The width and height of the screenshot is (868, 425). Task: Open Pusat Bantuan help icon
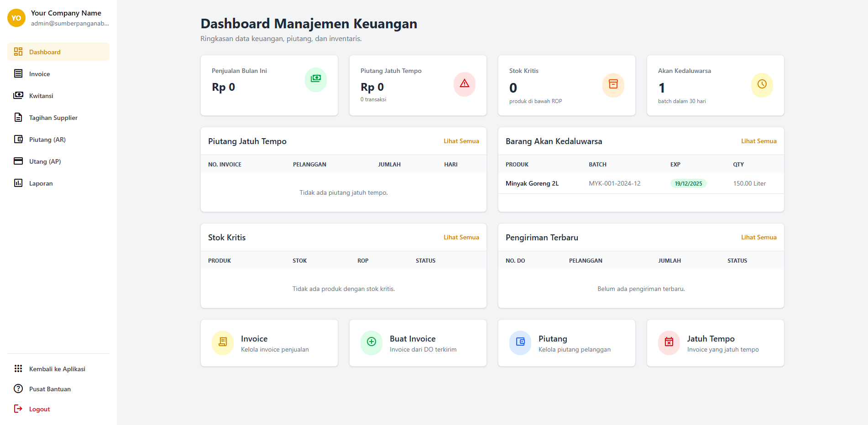pyautogui.click(x=18, y=389)
